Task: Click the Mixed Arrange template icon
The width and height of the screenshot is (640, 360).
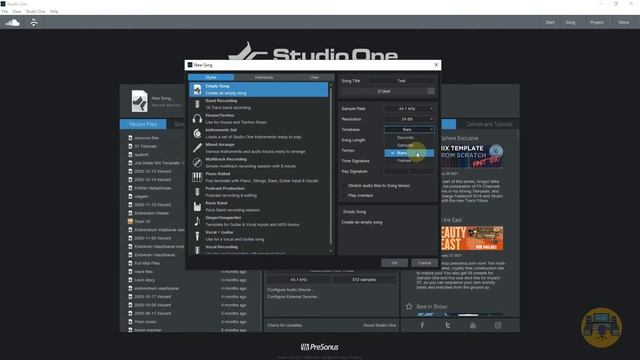Action: click(x=197, y=148)
